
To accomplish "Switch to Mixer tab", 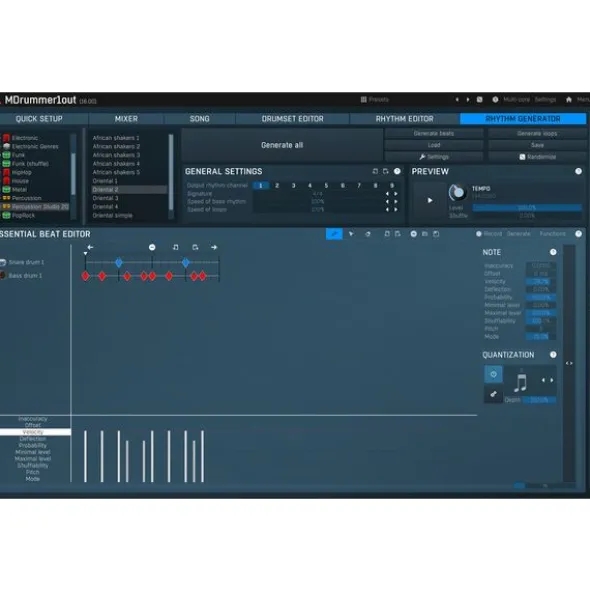I will pyautogui.click(x=126, y=119).
